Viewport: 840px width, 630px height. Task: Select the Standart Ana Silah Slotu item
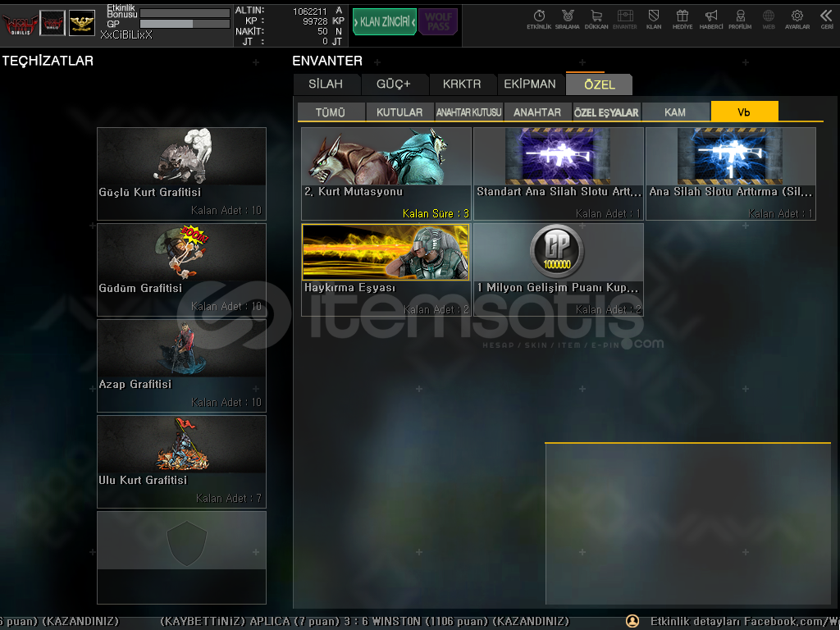pyautogui.click(x=558, y=174)
